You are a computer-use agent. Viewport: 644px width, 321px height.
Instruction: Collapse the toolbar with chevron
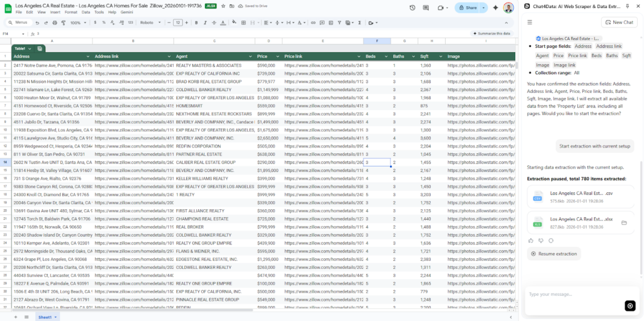pyautogui.click(x=506, y=23)
